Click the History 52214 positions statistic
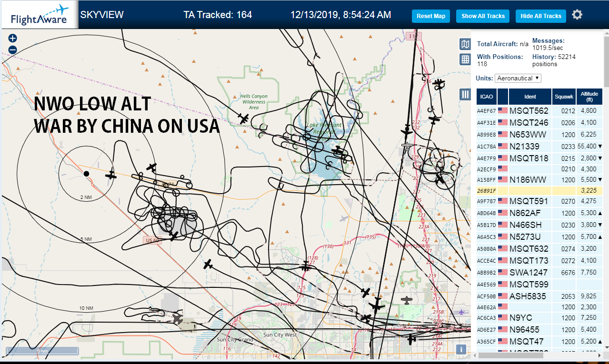The height and width of the screenshot is (364, 609). [x=554, y=60]
